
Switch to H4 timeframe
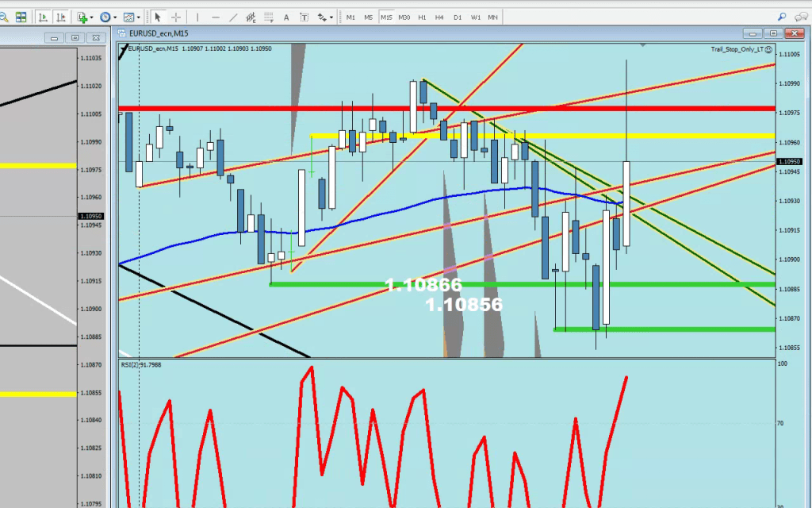point(439,17)
